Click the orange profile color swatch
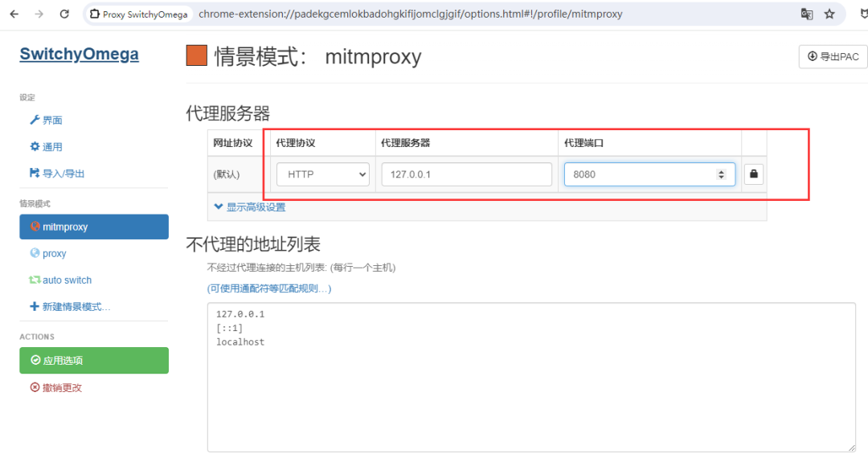868x462 pixels. (x=197, y=56)
